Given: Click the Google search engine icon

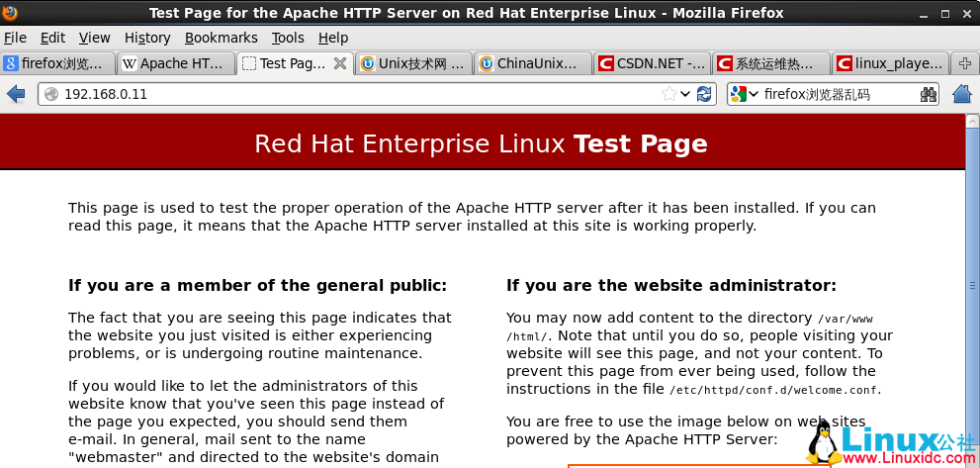Looking at the screenshot, I should coord(738,94).
